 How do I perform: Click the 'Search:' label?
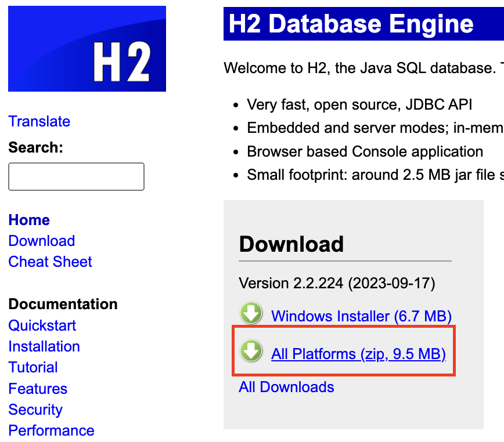[x=35, y=148]
